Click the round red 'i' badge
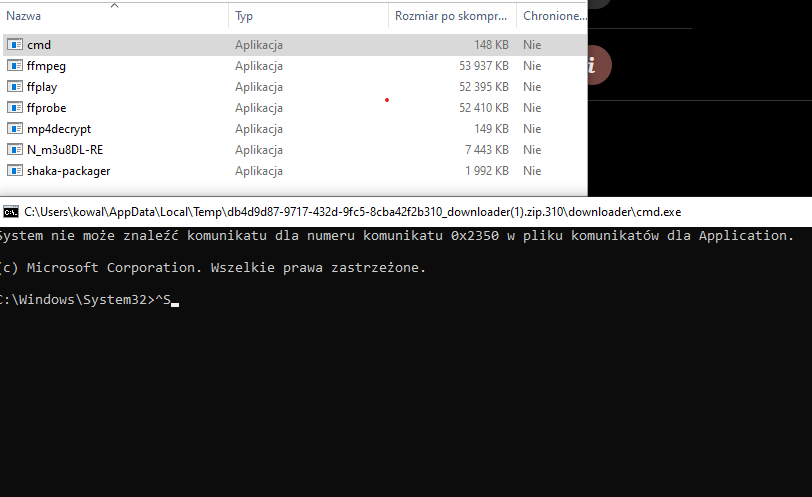The width and height of the screenshot is (812, 497). (599, 65)
